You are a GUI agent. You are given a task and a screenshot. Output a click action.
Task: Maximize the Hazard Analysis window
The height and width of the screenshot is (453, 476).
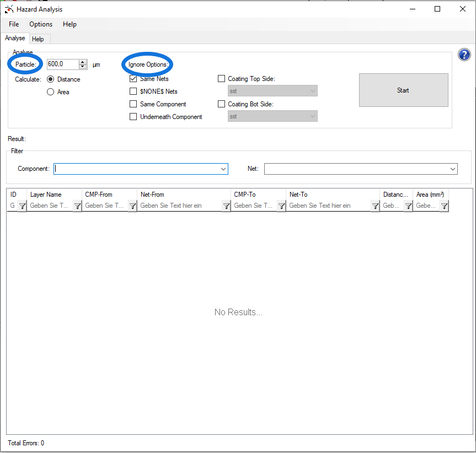point(437,9)
